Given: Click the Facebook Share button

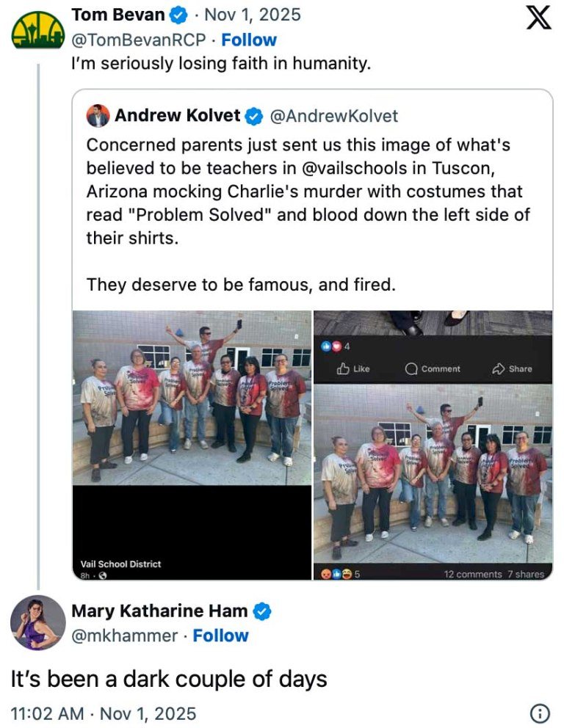Looking at the screenshot, I should (513, 368).
